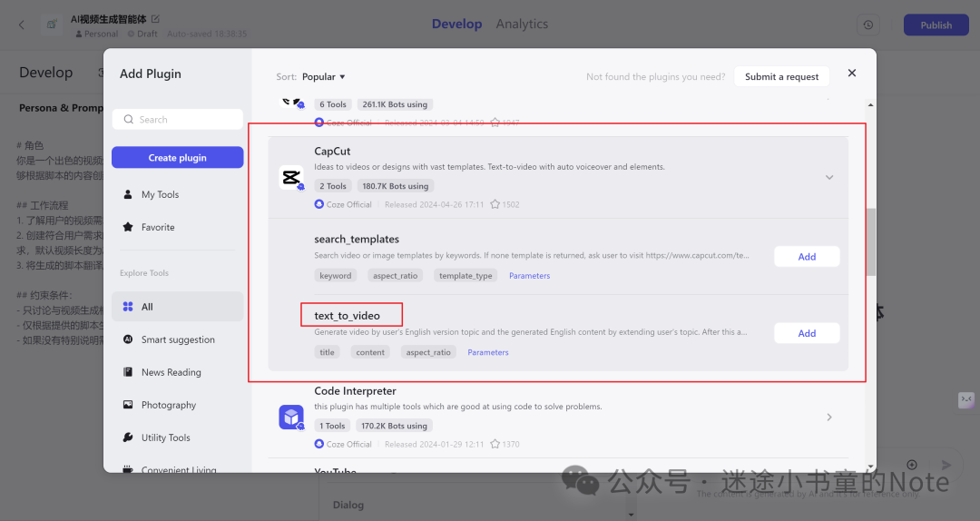Viewport: 980px width, 521px height.
Task: Click the keyword parameter tag
Action: (336, 276)
